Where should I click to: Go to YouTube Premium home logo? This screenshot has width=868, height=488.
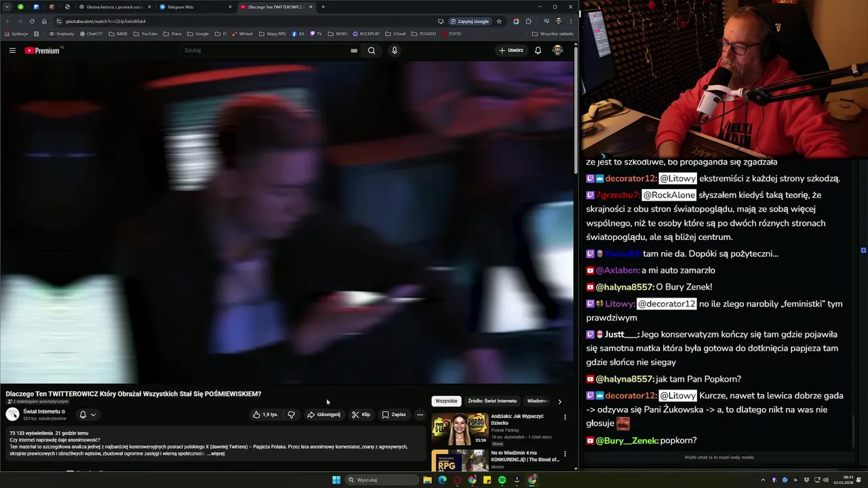43,50
